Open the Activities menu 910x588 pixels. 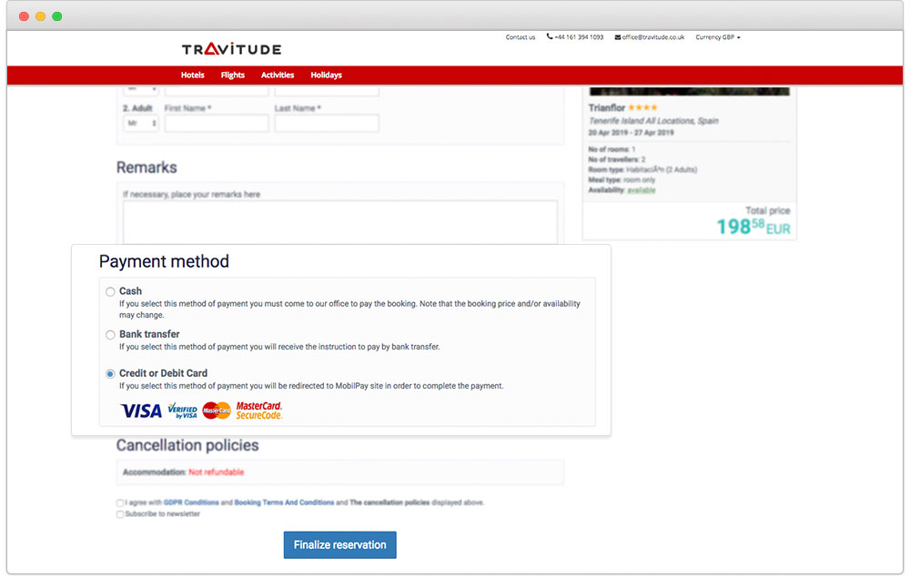tap(278, 75)
